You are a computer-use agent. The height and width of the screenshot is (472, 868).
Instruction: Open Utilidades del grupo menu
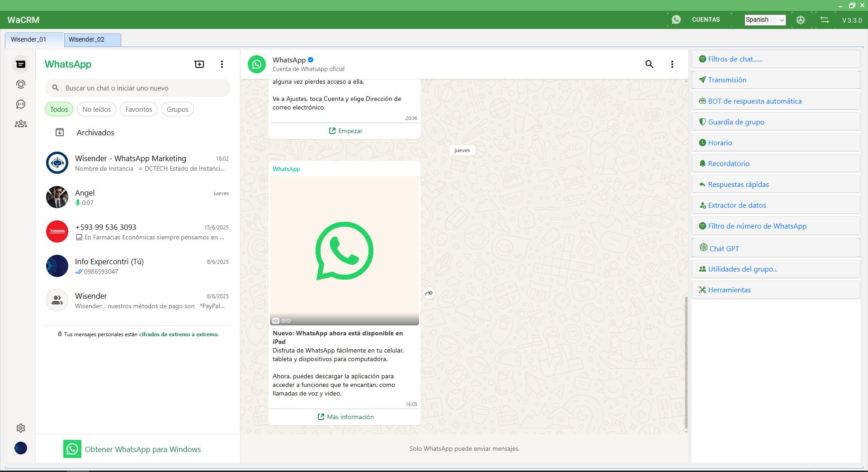tap(776, 269)
